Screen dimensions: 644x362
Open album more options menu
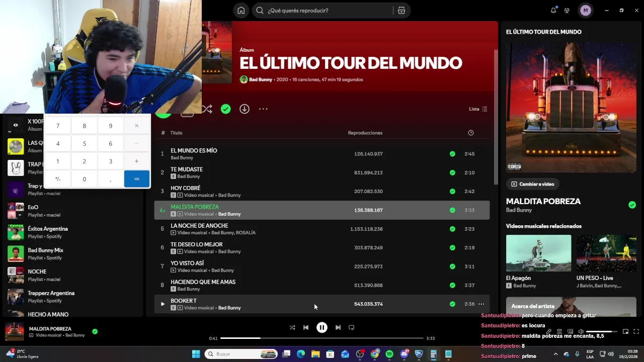(x=263, y=109)
